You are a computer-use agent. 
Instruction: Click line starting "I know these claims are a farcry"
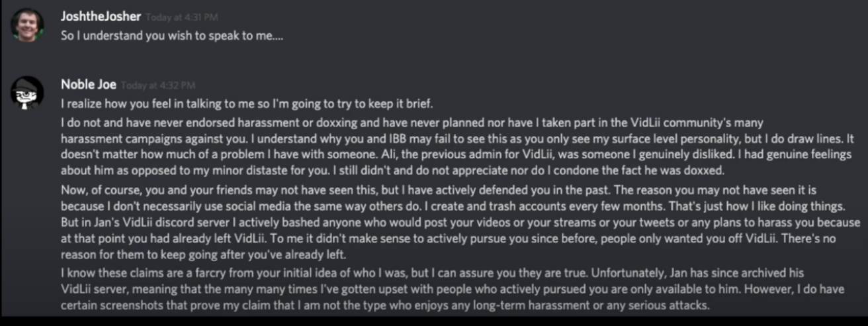[440, 272]
